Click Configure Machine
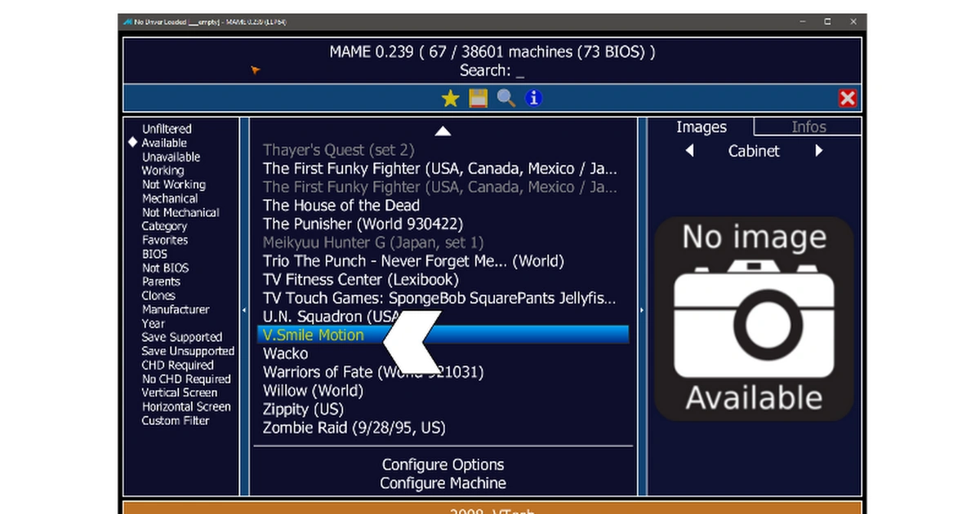The height and width of the screenshot is (514, 980). (x=443, y=483)
